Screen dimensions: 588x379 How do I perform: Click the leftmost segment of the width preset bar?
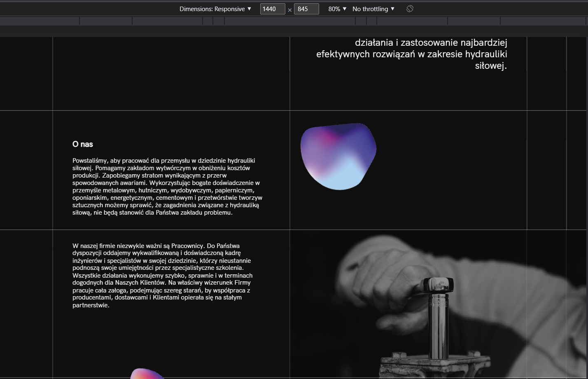pyautogui.click(x=40, y=21)
